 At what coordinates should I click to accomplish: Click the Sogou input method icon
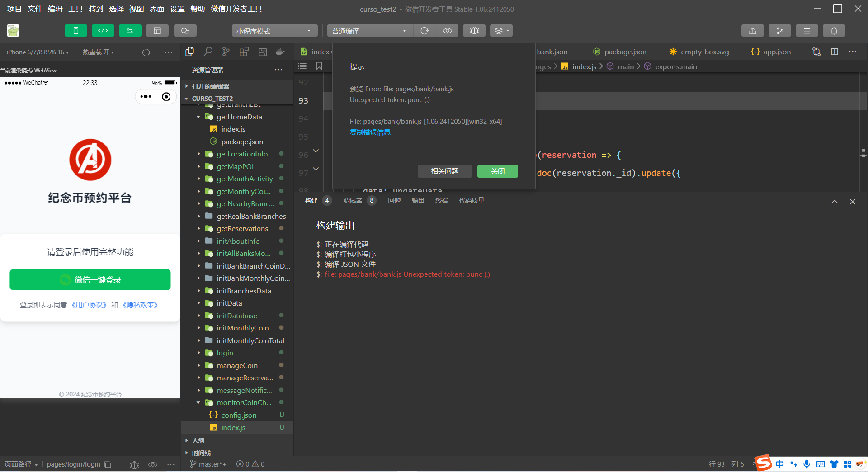(x=763, y=463)
